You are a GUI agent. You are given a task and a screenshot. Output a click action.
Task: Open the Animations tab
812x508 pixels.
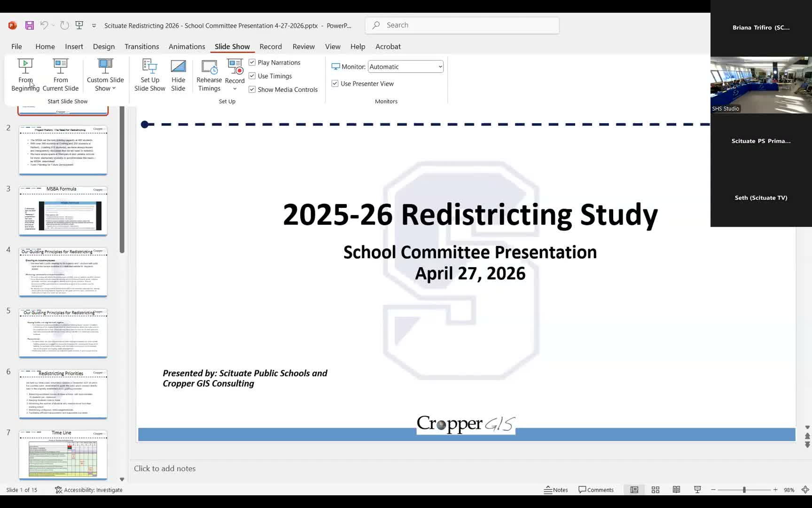187,47
